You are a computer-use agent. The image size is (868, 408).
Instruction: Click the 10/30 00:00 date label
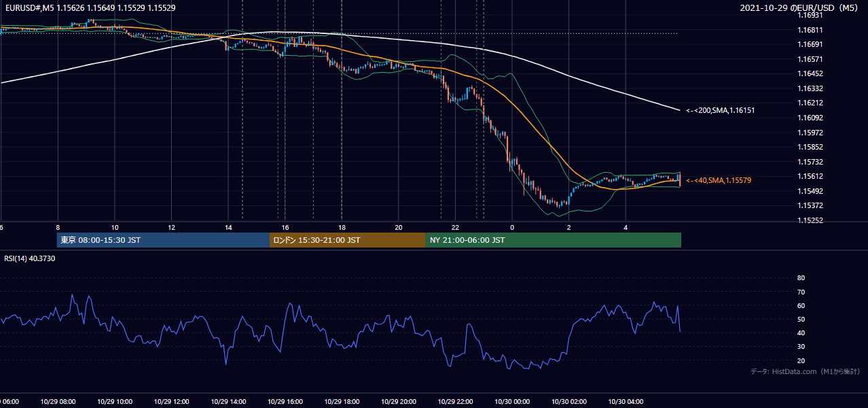click(x=512, y=402)
